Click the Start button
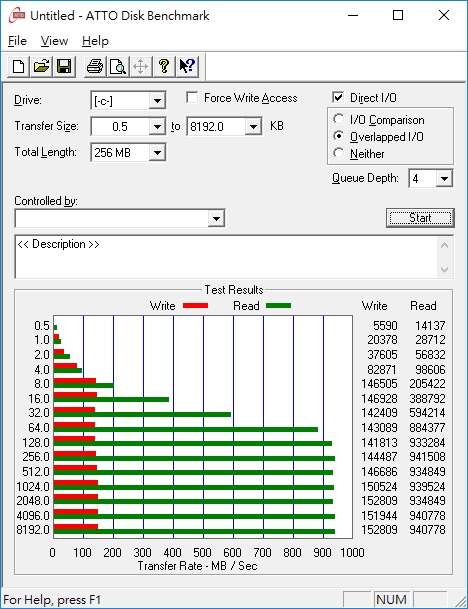 (420, 218)
